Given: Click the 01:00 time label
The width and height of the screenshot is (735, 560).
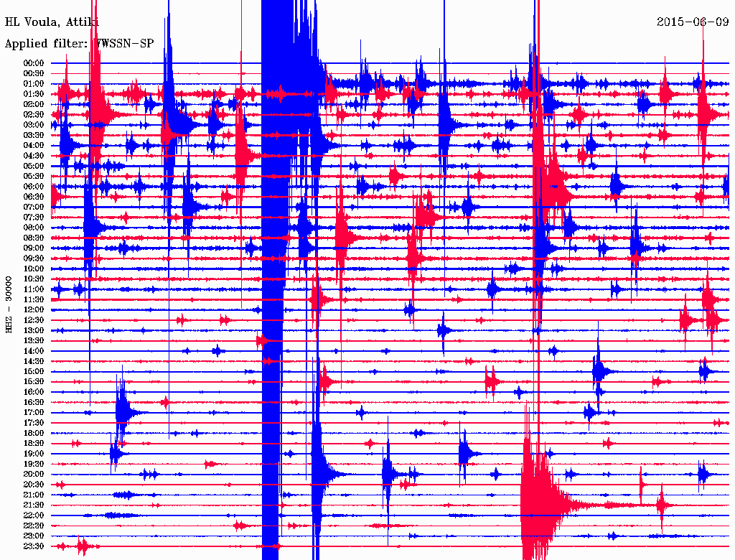Looking at the screenshot, I should point(34,84).
